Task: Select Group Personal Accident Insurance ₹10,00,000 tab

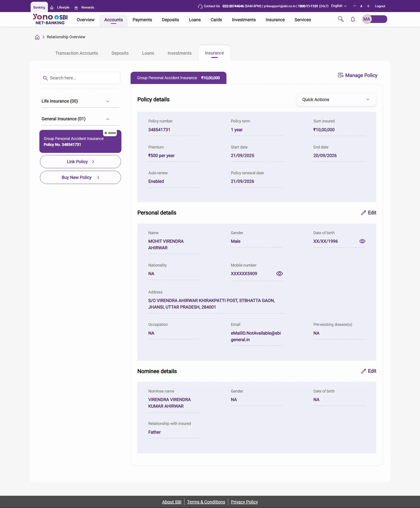Action: pyautogui.click(x=178, y=78)
